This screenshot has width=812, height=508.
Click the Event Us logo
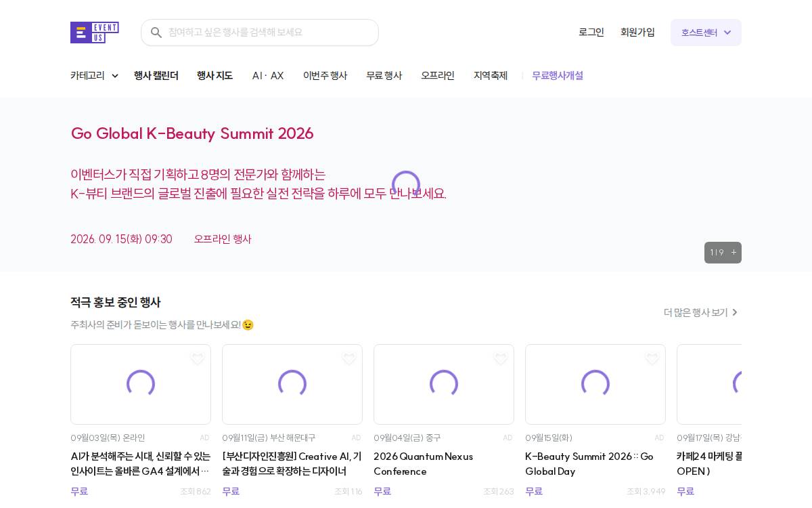coord(95,33)
